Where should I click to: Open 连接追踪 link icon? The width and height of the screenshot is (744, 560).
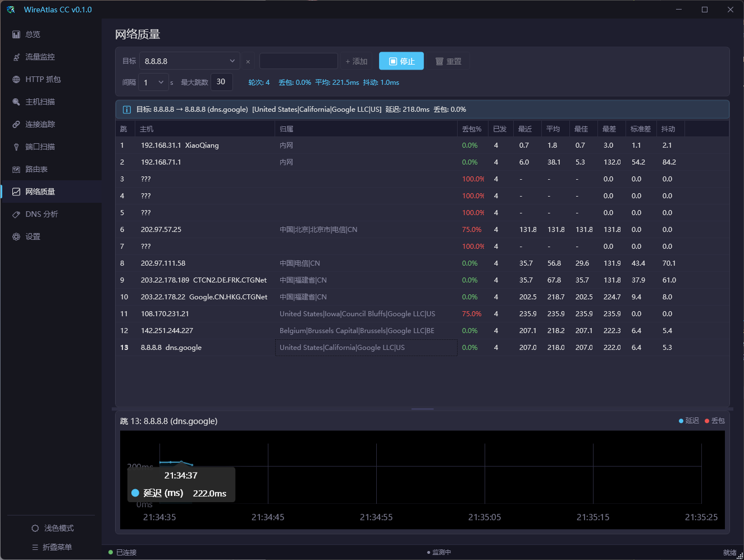[x=16, y=124]
